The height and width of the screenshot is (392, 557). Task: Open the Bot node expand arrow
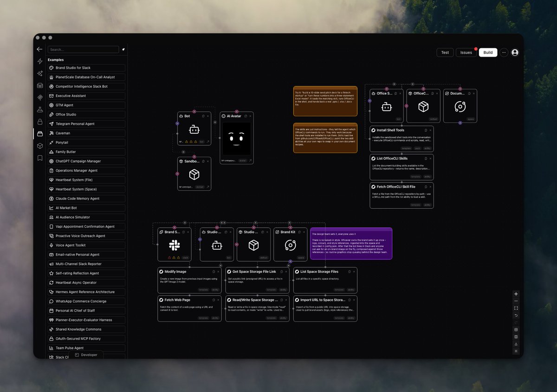[x=207, y=141]
